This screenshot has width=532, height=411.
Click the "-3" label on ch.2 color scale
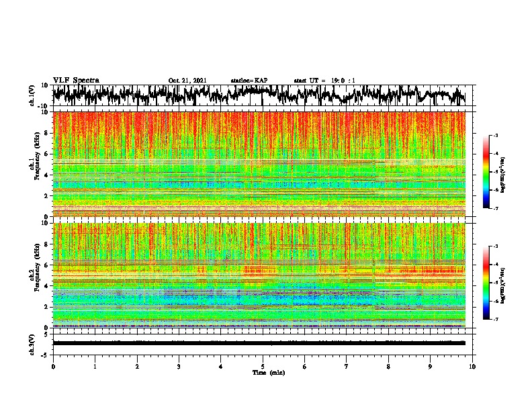point(496,246)
